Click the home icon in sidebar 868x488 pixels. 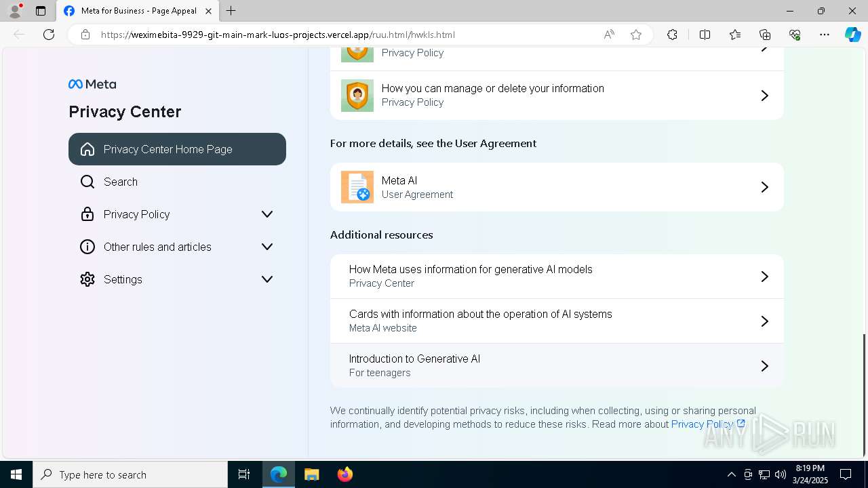(87, 149)
